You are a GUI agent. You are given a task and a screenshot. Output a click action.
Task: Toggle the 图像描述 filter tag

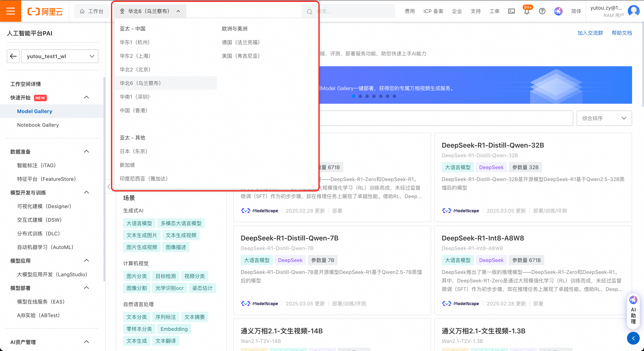pyautogui.click(x=176, y=247)
